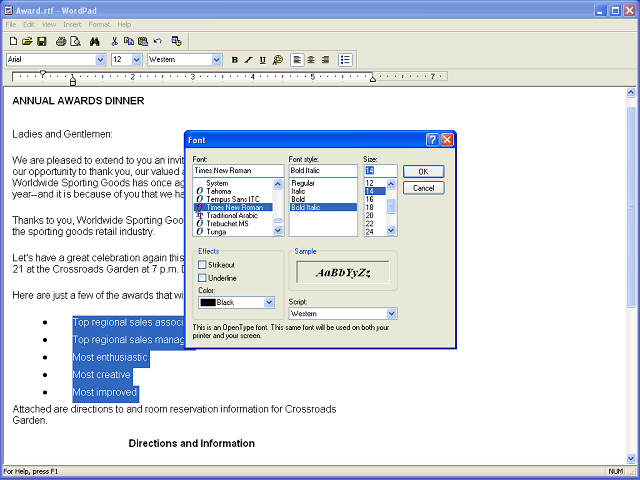Open the font name dropdown showing Arial
Image resolution: width=640 pixels, height=480 pixels.
99,60
